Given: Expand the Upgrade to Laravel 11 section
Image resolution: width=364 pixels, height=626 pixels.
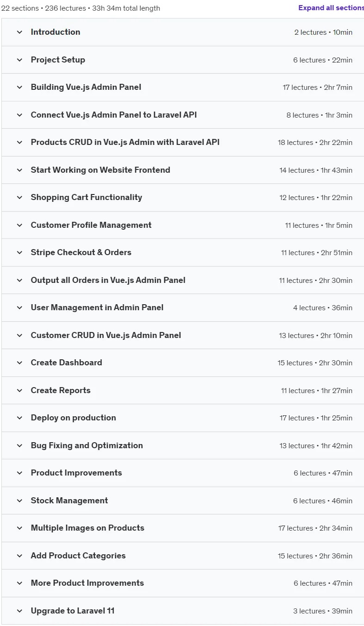Looking at the screenshot, I should (x=183, y=611).
